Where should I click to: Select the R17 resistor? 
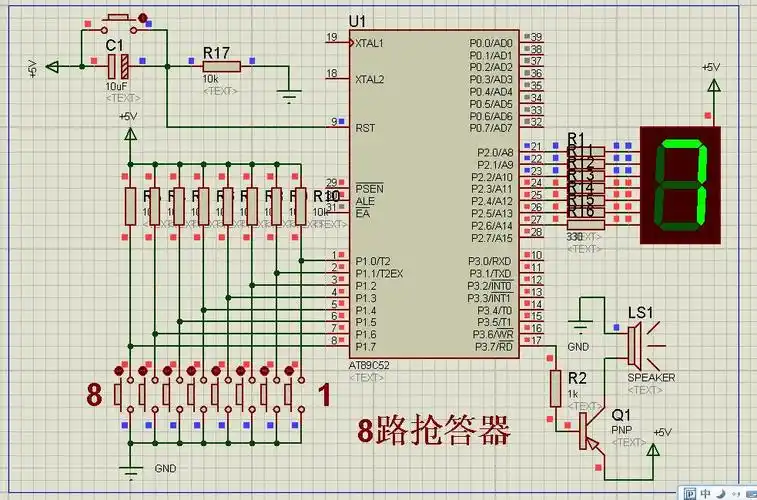point(220,66)
